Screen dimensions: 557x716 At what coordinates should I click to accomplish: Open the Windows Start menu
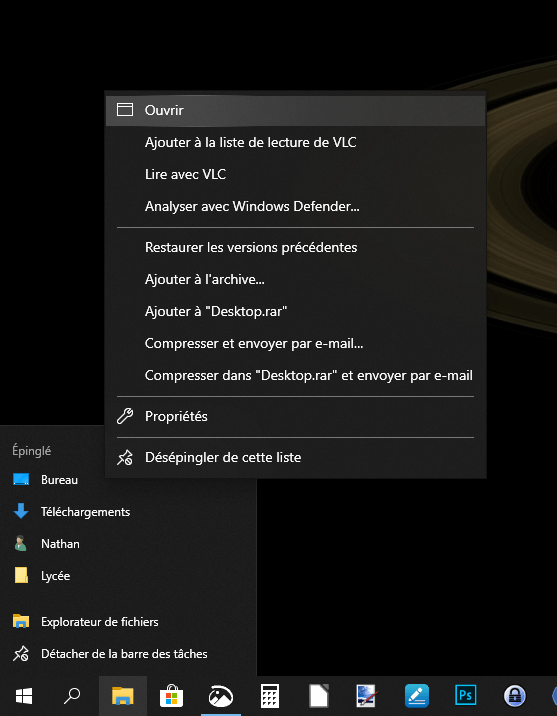(x=24, y=696)
